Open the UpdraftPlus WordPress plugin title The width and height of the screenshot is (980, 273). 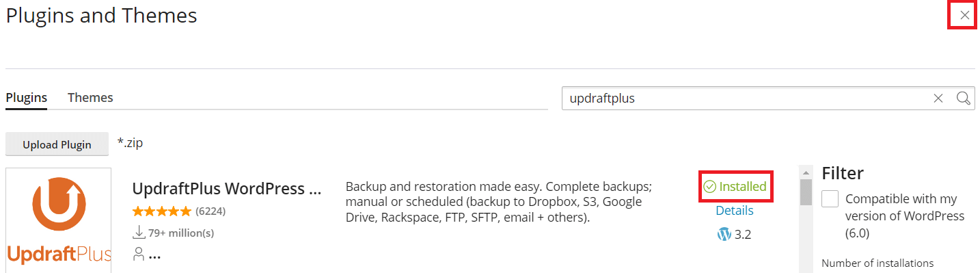(x=226, y=189)
